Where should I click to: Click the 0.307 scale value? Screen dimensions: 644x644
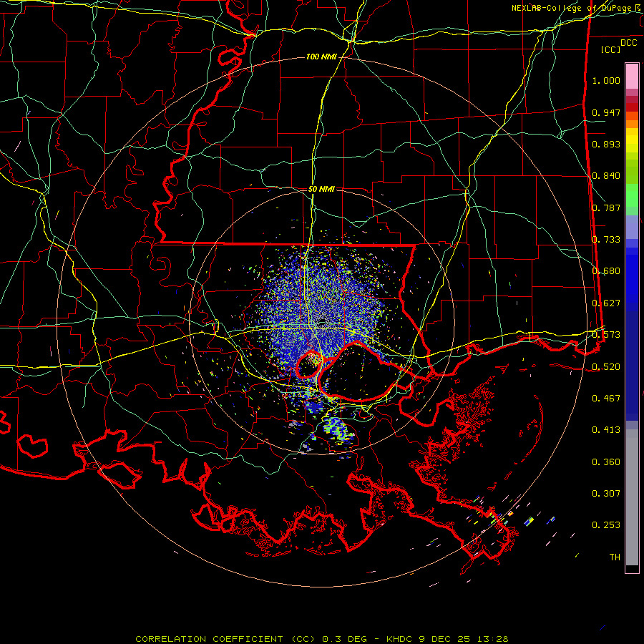606,494
